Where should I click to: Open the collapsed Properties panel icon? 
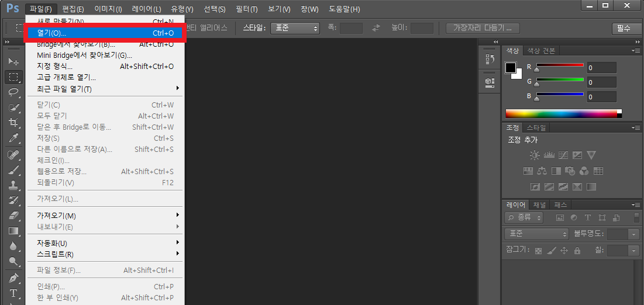[x=490, y=82]
